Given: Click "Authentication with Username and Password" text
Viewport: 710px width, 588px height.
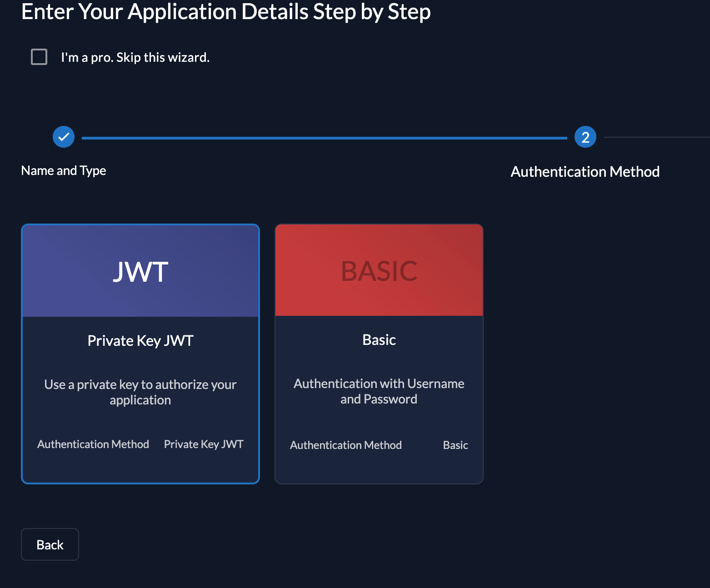Looking at the screenshot, I should point(379,391).
